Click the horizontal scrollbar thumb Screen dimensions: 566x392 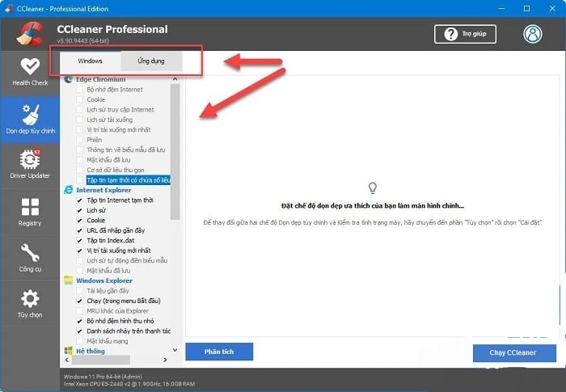[101, 360]
